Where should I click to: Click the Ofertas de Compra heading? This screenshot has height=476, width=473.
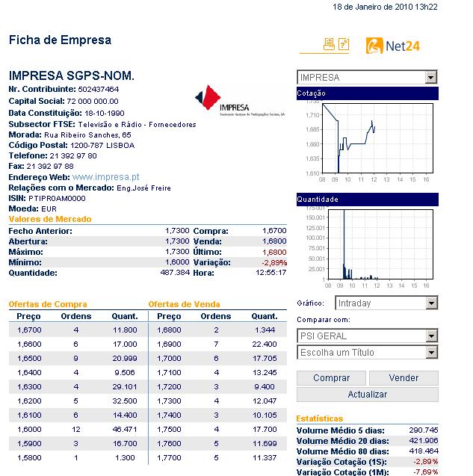48,304
